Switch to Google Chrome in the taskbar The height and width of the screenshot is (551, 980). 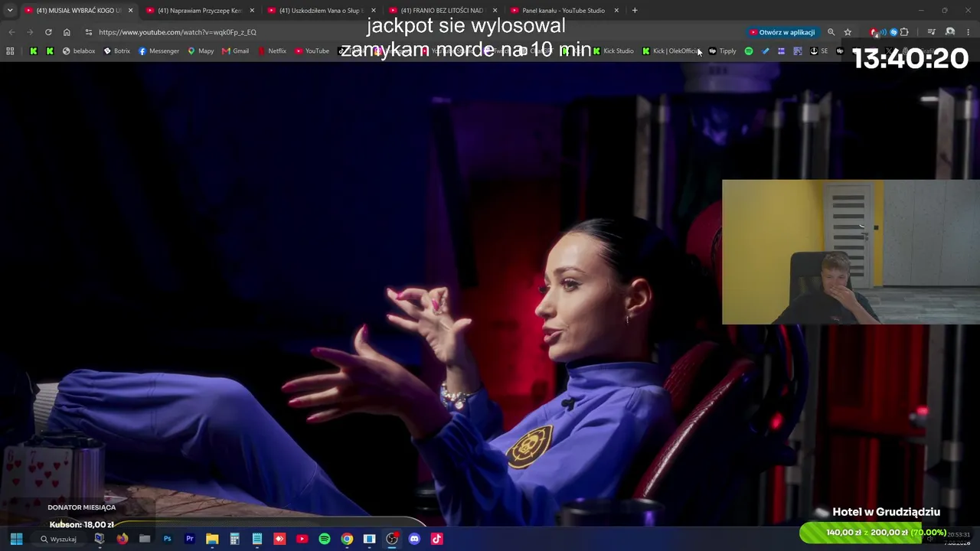347,539
